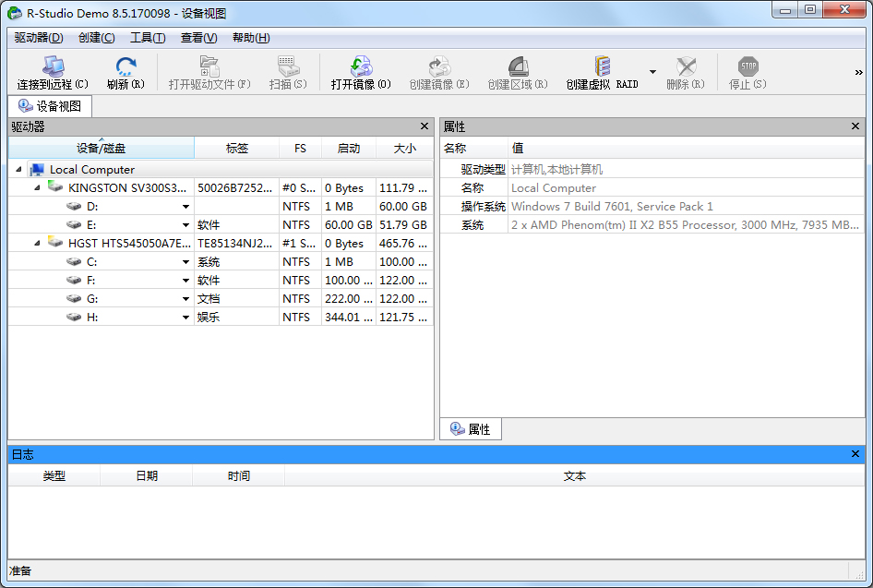Click the KINGSTON SV300S3 disk icon

(55, 186)
